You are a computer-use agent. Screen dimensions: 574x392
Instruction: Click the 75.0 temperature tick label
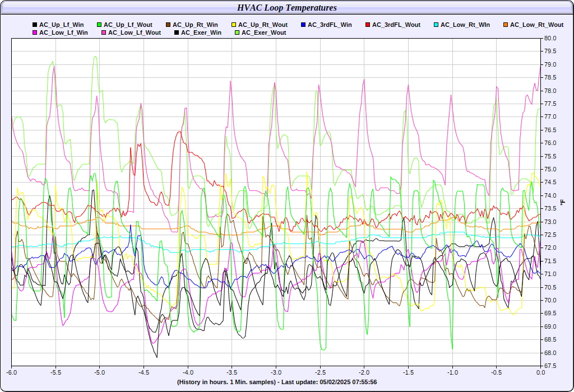point(550,169)
